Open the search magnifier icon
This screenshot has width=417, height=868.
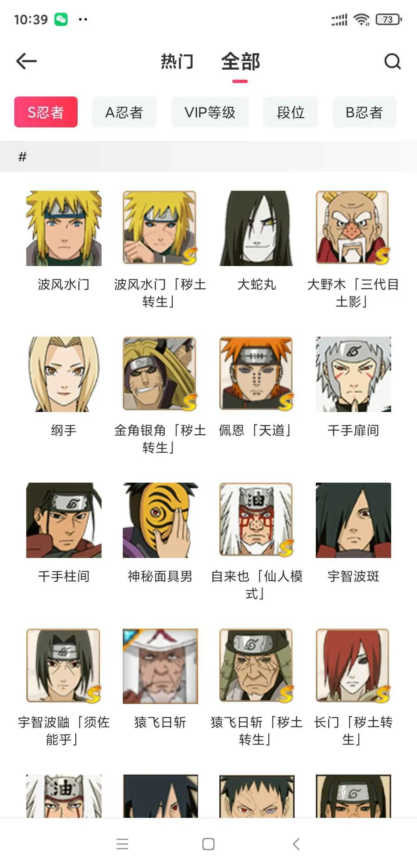pos(392,61)
